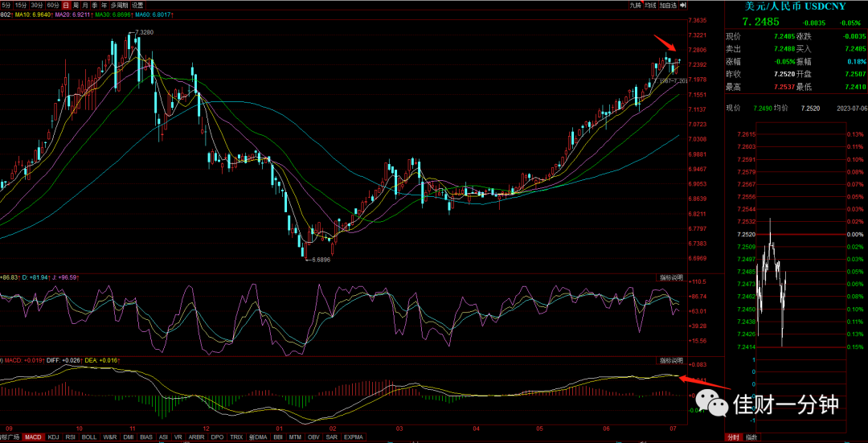Switch chart to 30分 period
Screen dimensions: 868x443
(x=37, y=5)
